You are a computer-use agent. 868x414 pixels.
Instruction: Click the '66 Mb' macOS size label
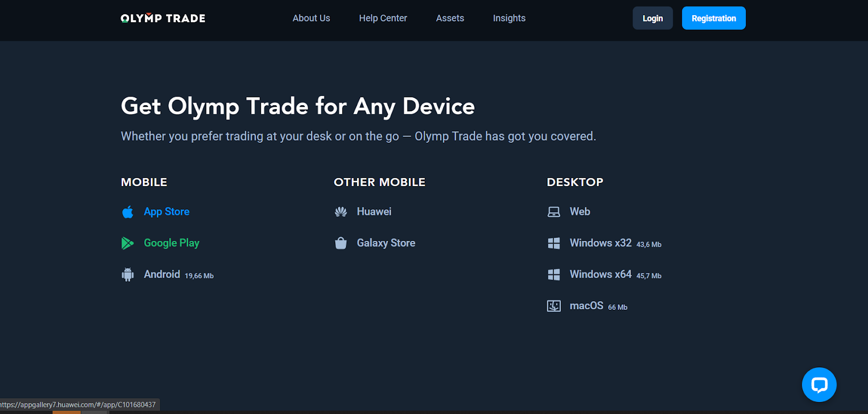coord(618,308)
